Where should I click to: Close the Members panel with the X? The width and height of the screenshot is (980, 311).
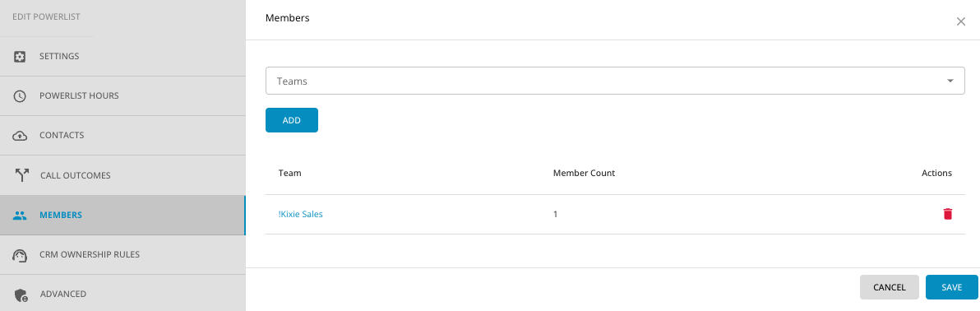(x=960, y=21)
